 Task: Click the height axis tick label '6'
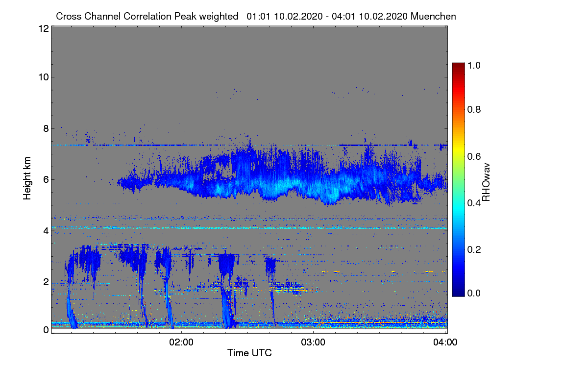point(46,179)
